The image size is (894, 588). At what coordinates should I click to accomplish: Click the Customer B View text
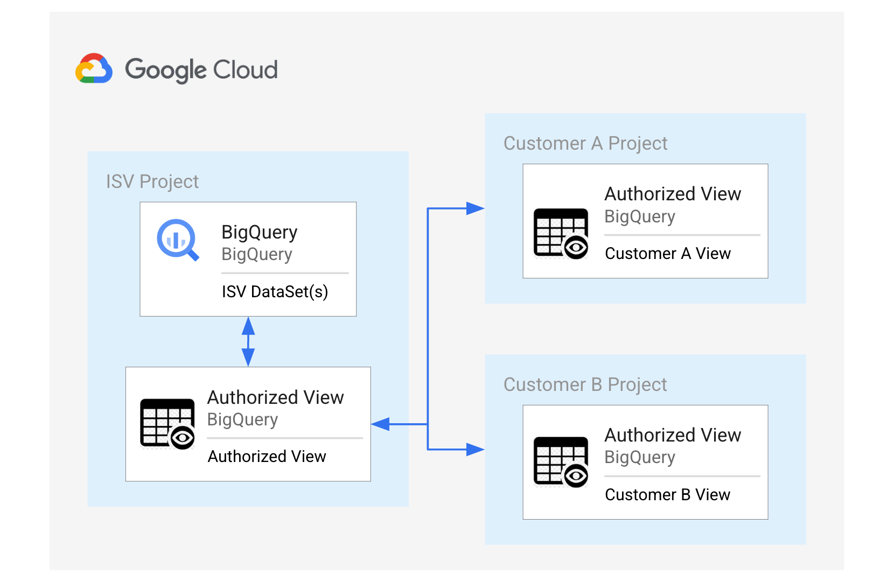(668, 495)
